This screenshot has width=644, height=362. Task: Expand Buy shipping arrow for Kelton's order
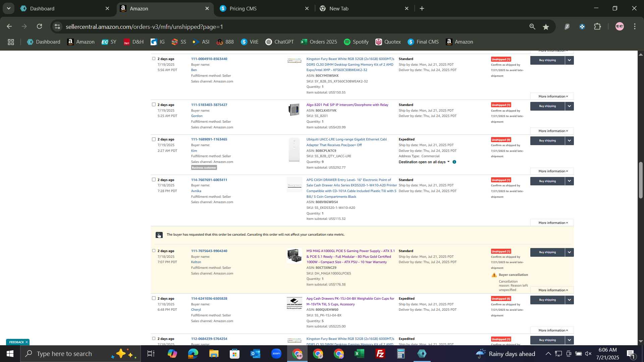tap(570, 252)
